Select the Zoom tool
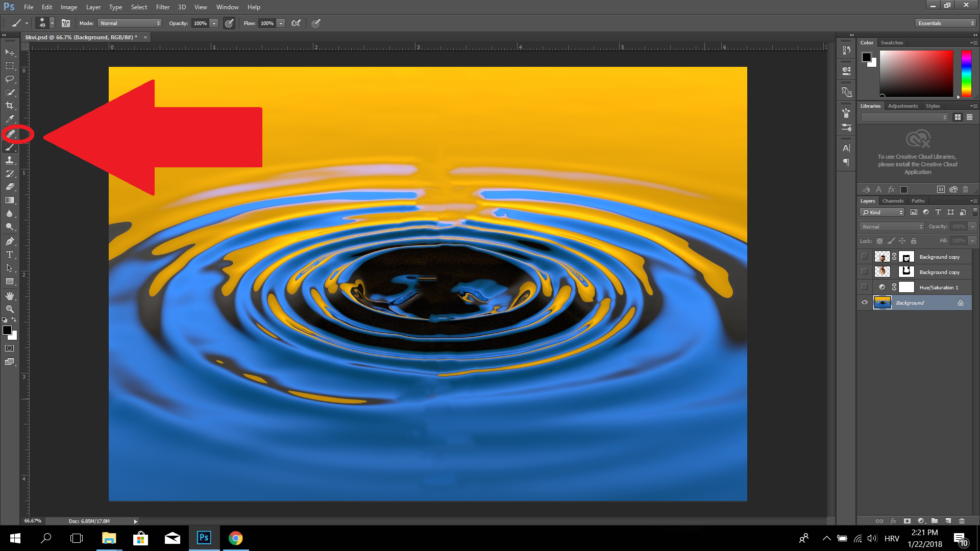Image resolution: width=980 pixels, height=551 pixels. [x=10, y=309]
